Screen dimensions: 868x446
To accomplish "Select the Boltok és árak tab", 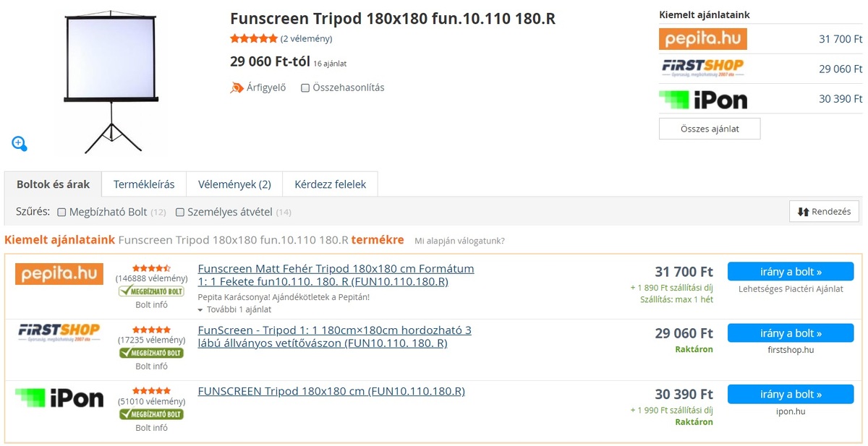I will click(x=54, y=184).
